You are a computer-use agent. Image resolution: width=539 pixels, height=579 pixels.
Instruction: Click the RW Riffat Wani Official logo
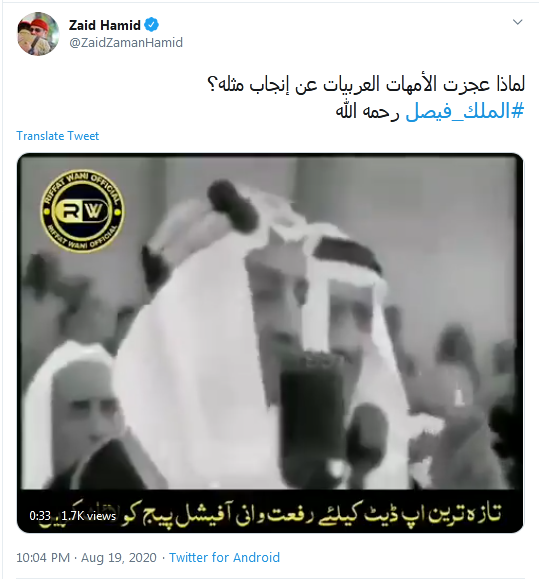pos(82,211)
